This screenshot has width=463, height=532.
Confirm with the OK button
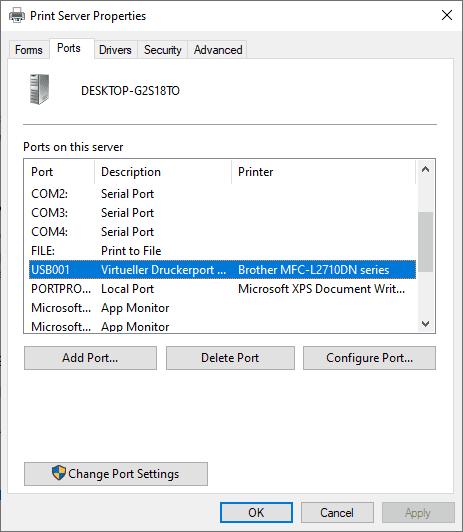coord(256,513)
